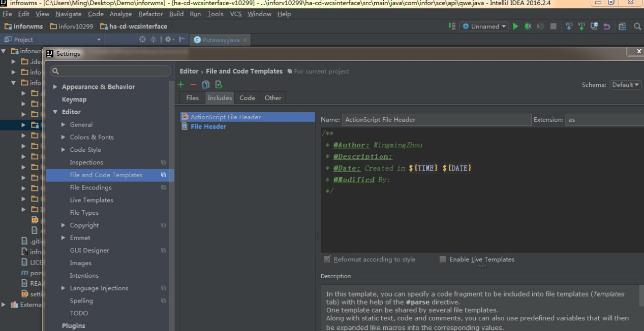Image resolution: width=644 pixels, height=331 pixels.
Task: Expand the Copyright settings node
Action: click(64, 225)
